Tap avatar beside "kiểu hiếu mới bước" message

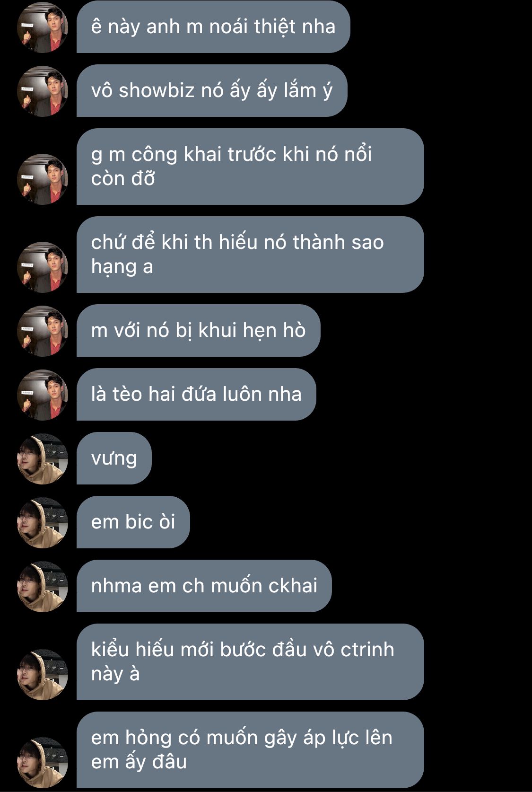pyautogui.click(x=43, y=674)
